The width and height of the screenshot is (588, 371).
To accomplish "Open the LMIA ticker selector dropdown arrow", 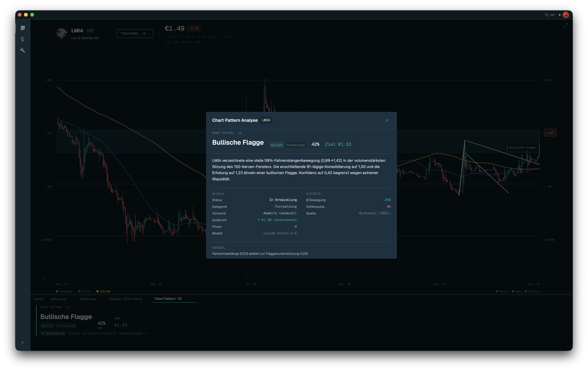I will [x=108, y=34].
